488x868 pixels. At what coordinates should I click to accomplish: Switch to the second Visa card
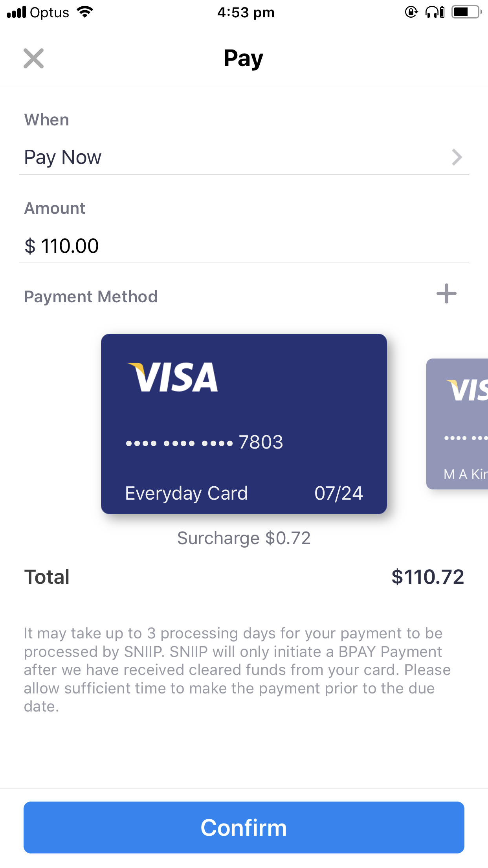(458, 424)
